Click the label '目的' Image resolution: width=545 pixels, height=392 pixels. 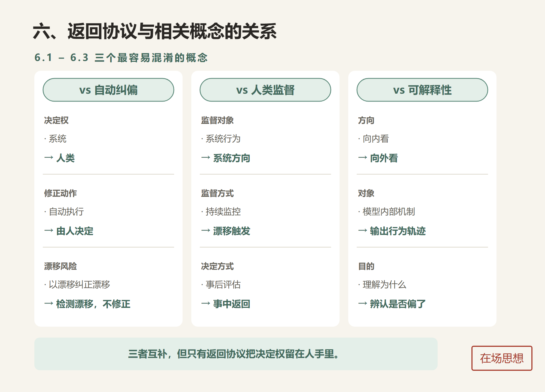tap(366, 266)
